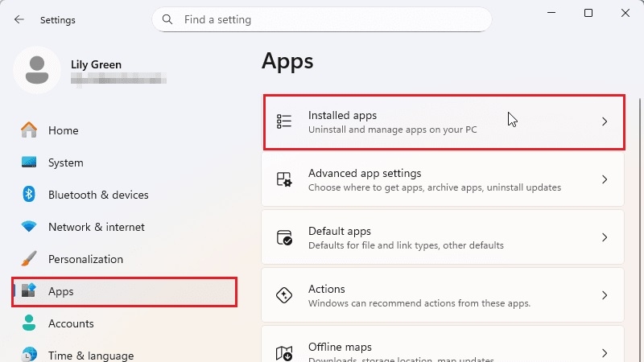
Task: Close the Settings window
Action: pos(625,13)
